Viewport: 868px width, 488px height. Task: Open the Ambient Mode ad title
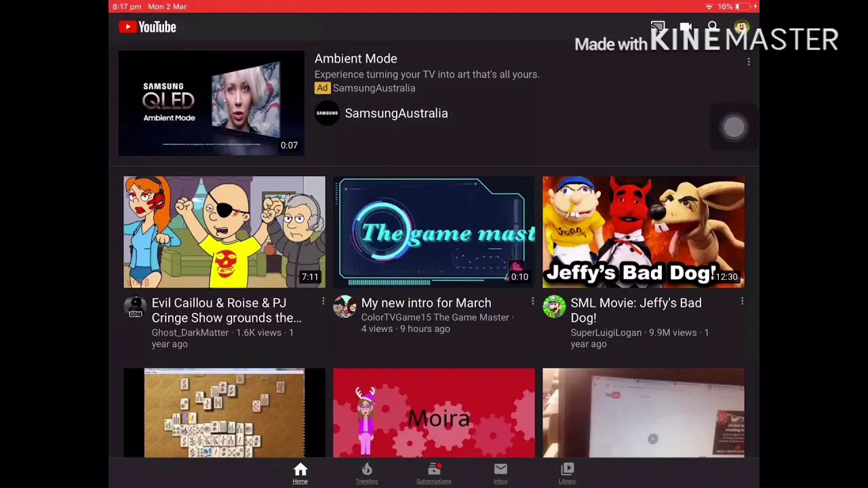[356, 59]
